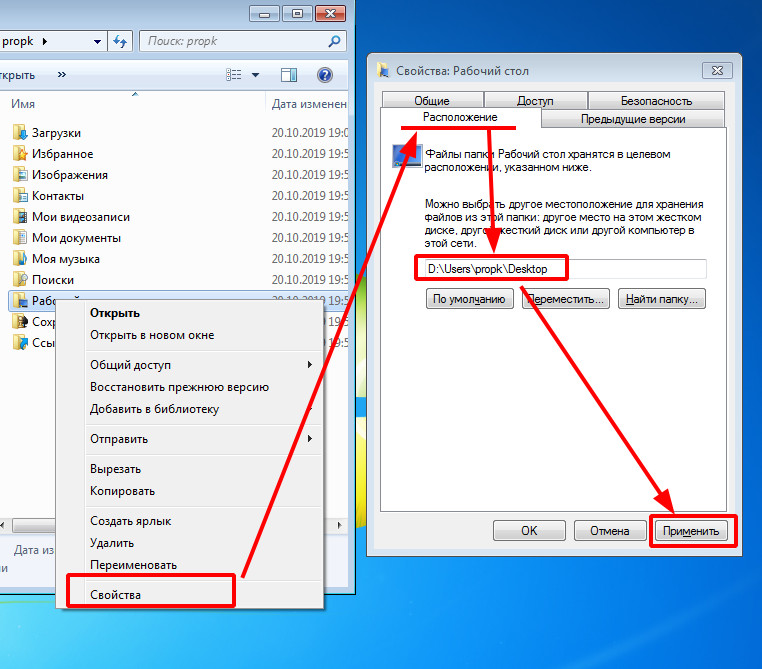The width and height of the screenshot is (762, 669).
Task: Select the Контакты folder icon
Action: pos(19,196)
